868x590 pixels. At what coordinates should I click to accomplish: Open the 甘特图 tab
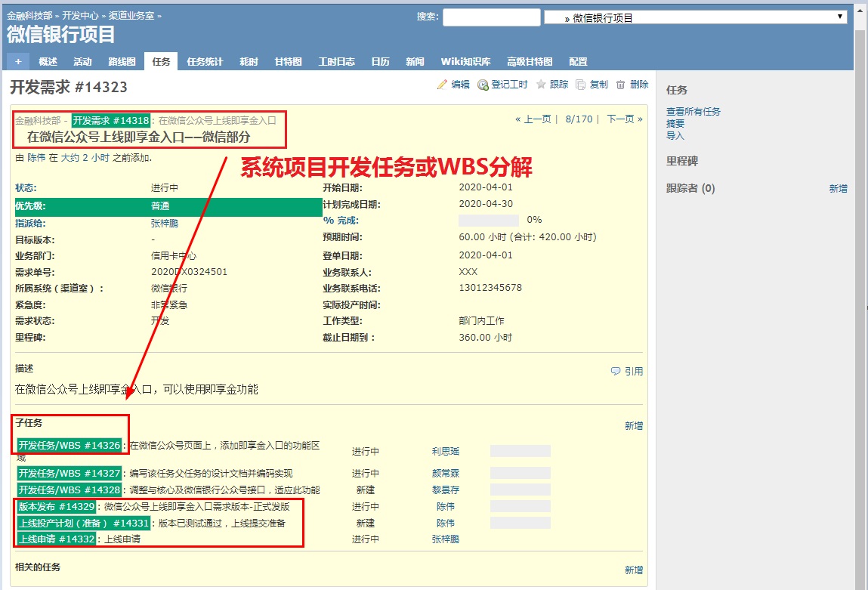(289, 61)
